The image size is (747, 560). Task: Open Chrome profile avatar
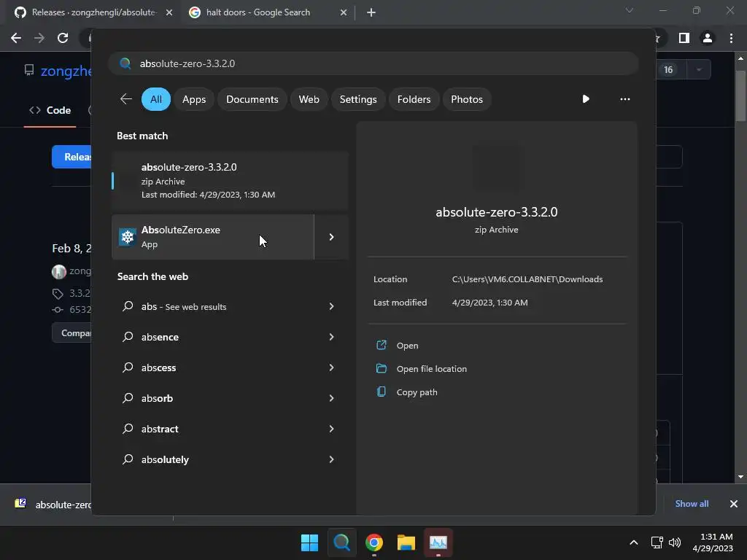(708, 38)
